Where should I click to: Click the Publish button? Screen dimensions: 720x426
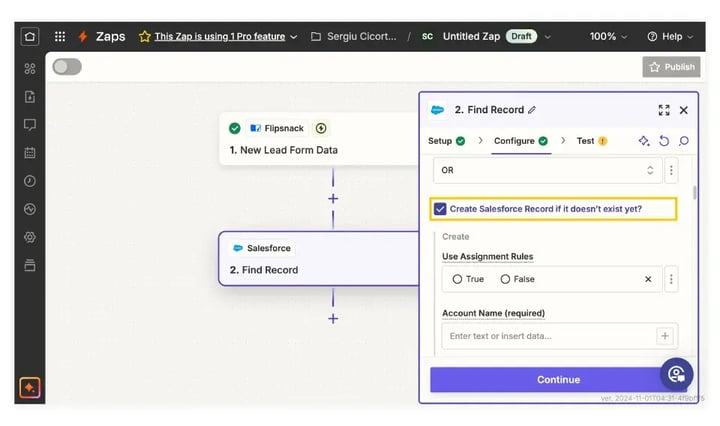[x=671, y=67]
